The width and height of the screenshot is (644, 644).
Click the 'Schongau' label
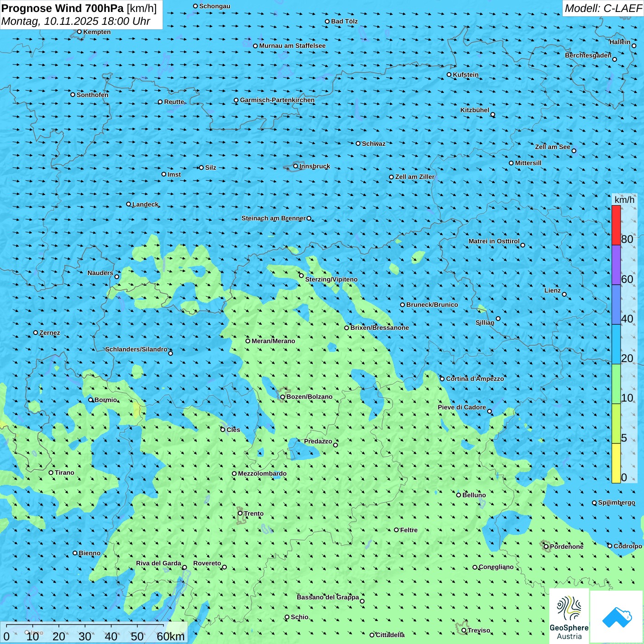pyautogui.click(x=215, y=6)
